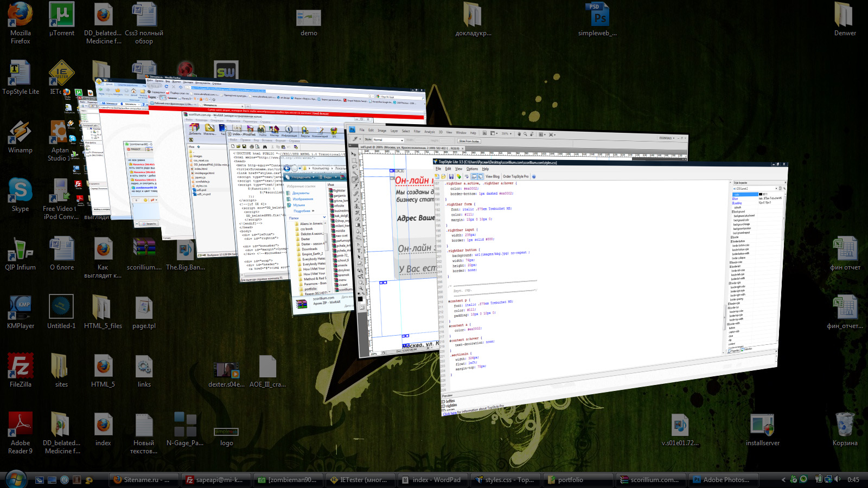Select the portfolio folder in Explorer tree
Viewport: 868px width, 488px height.
click(x=310, y=288)
